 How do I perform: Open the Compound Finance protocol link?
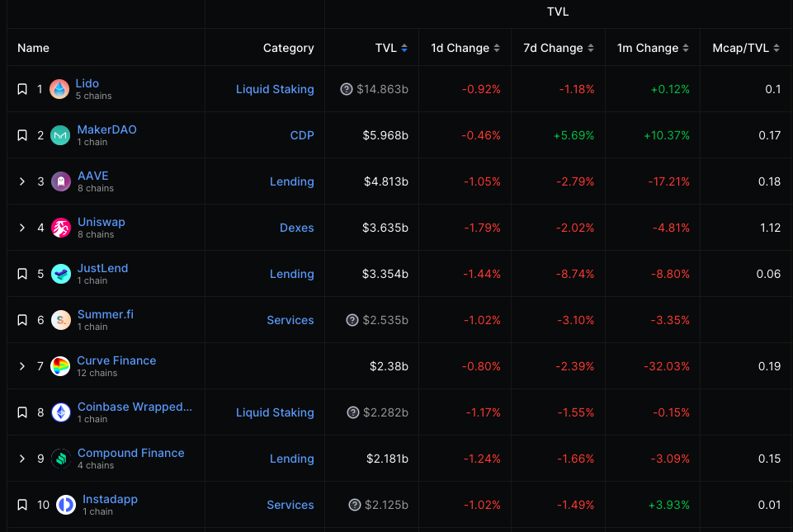point(131,453)
